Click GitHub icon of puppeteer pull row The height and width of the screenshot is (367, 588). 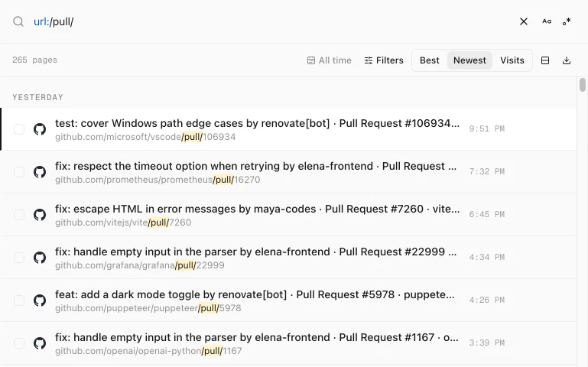[x=40, y=300]
